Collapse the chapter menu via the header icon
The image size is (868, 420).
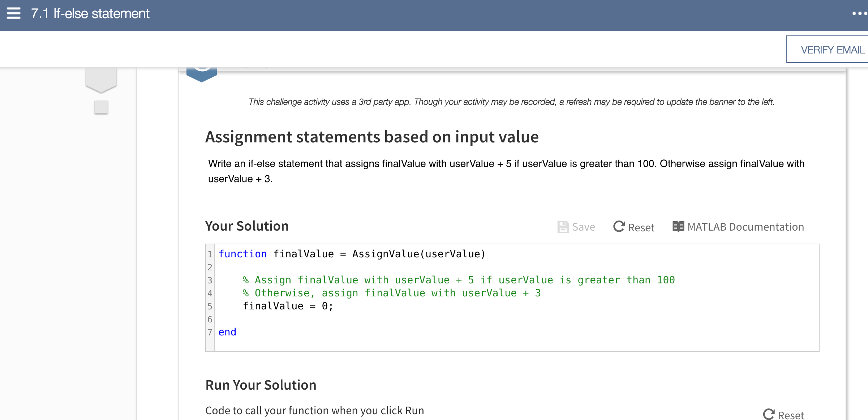[x=13, y=14]
